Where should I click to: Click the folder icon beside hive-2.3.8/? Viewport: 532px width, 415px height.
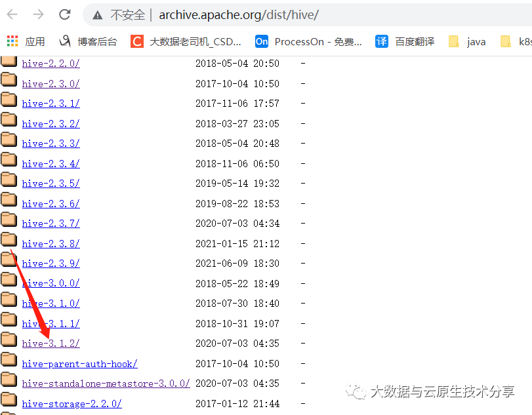coord(9,240)
